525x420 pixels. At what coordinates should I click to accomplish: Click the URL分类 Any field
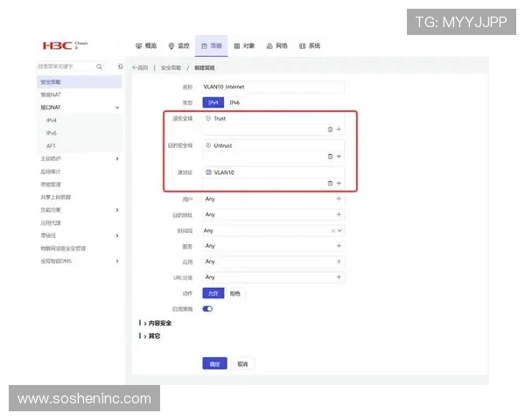click(273, 277)
